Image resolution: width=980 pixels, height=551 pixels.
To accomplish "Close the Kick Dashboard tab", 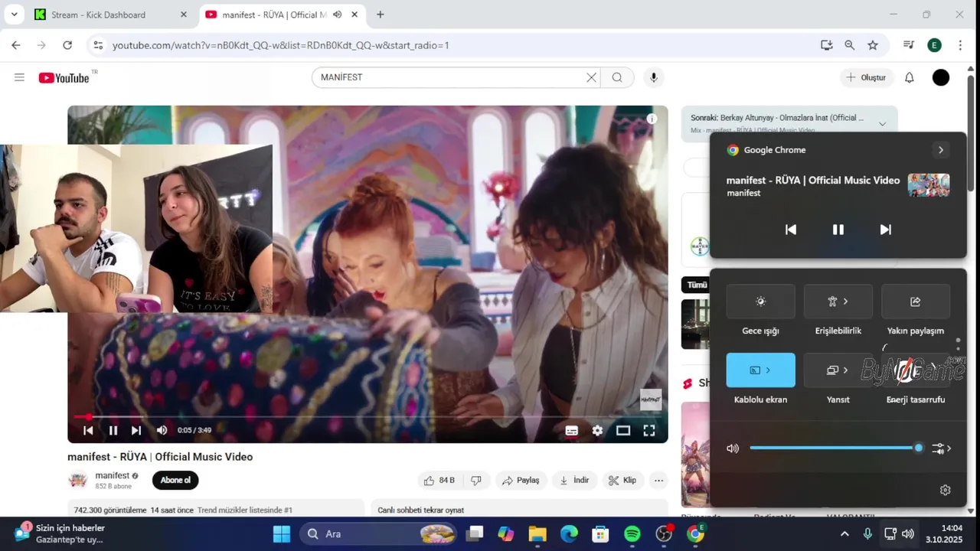I will point(183,15).
